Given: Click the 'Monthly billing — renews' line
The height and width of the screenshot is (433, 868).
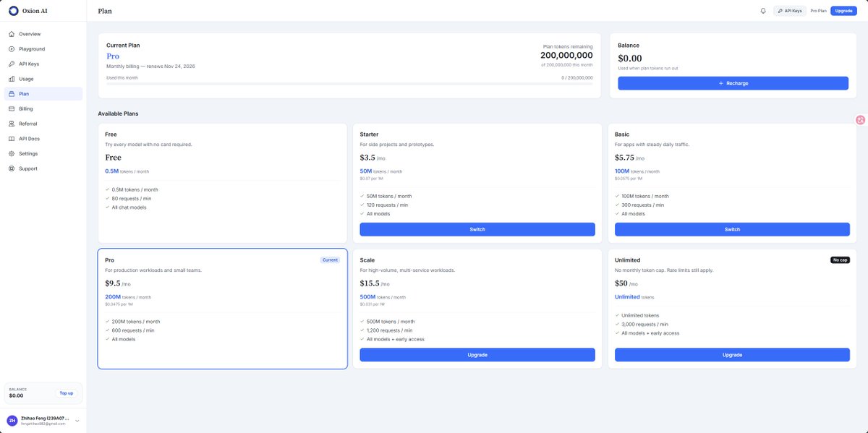Looking at the screenshot, I should click(150, 67).
